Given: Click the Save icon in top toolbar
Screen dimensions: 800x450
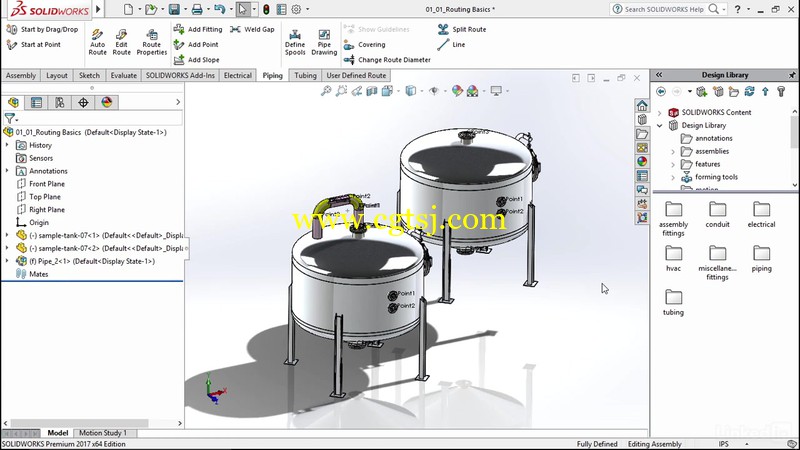Looking at the screenshot, I should 174,9.
